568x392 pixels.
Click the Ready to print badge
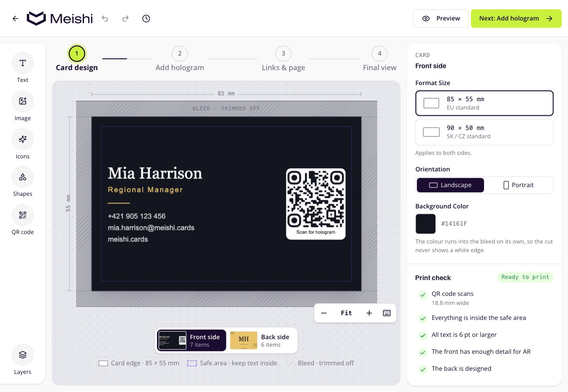(525, 277)
